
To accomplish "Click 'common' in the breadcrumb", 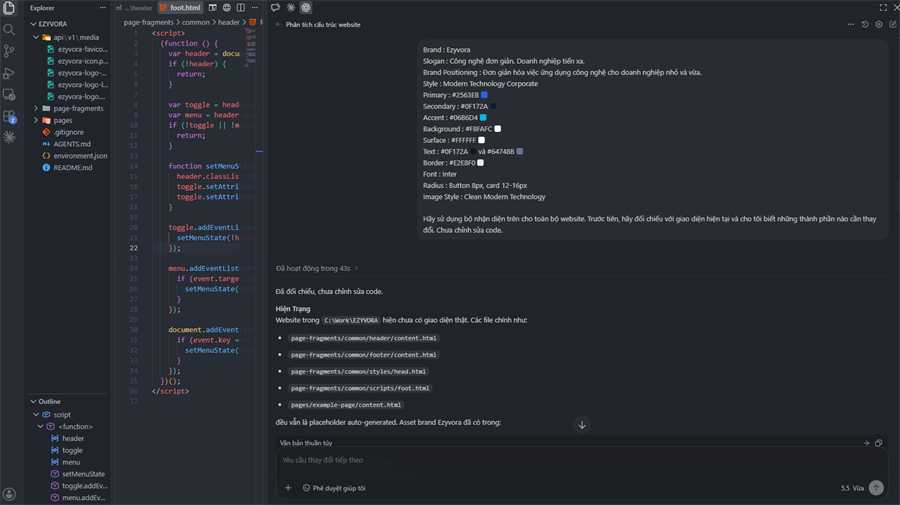I will pyautogui.click(x=196, y=22).
